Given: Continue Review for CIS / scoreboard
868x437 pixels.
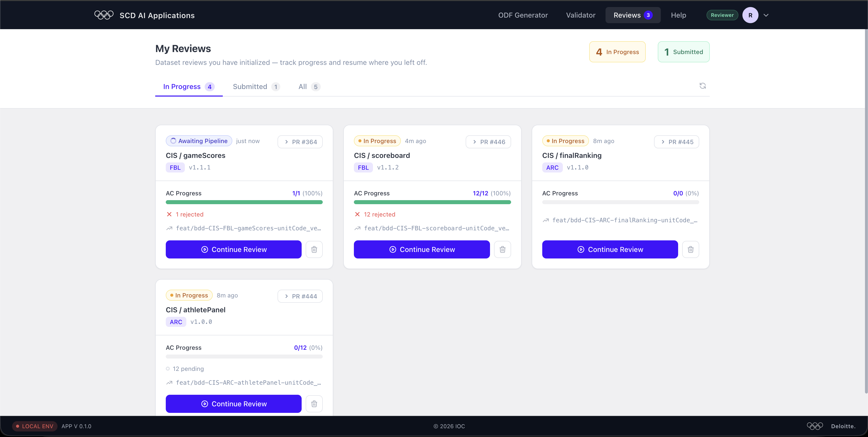Looking at the screenshot, I should click(422, 249).
